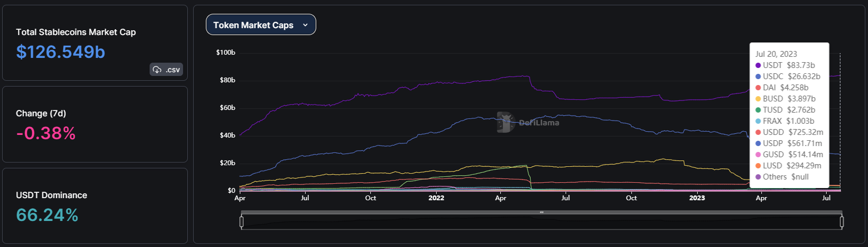Click the -0.38% seven-day change value
Viewport: 868px width, 247px height.
click(46, 133)
